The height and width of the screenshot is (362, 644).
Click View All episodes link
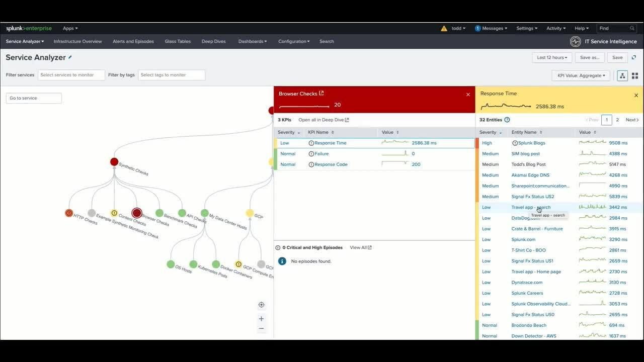pos(361,247)
